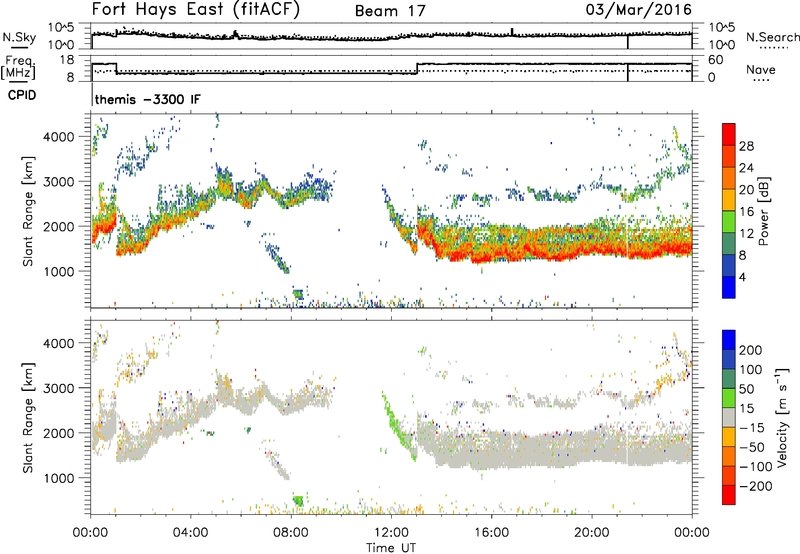Click the blue top of Velocity colorbar
This screenshot has width=800, height=554.
[x=729, y=340]
